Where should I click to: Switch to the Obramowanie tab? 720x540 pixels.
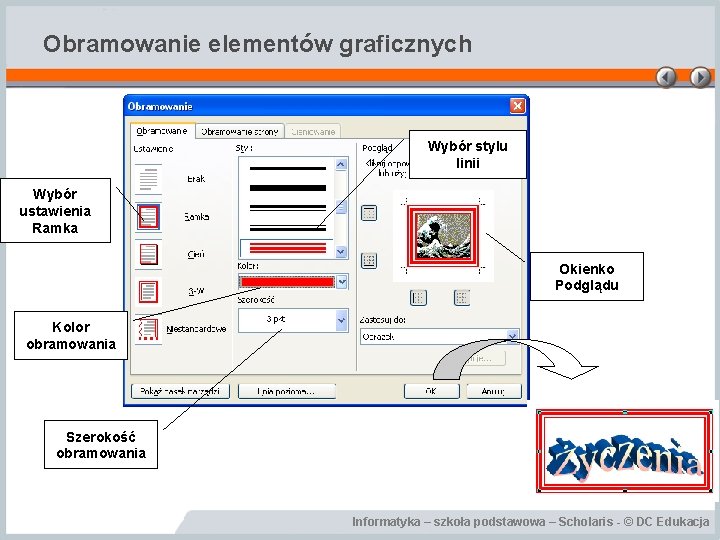(x=162, y=131)
